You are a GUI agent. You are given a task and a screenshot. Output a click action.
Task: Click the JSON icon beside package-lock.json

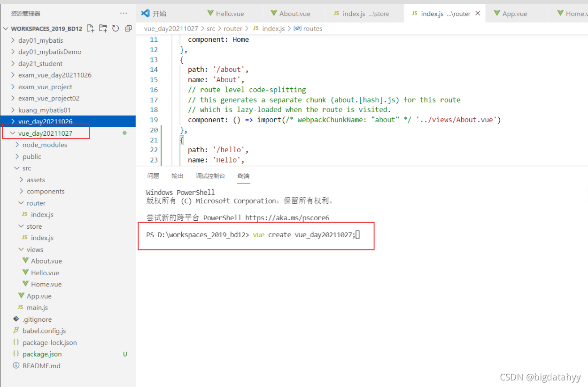(16, 342)
